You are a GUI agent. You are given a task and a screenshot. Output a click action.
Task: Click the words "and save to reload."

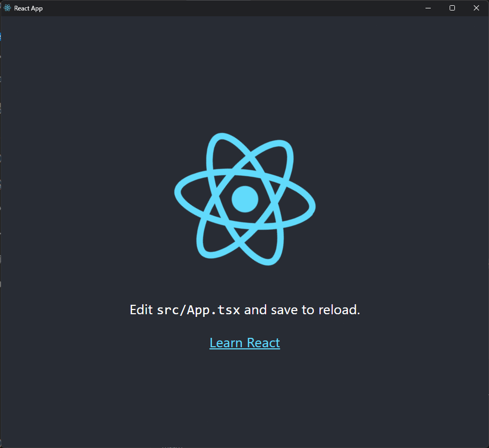302,310
